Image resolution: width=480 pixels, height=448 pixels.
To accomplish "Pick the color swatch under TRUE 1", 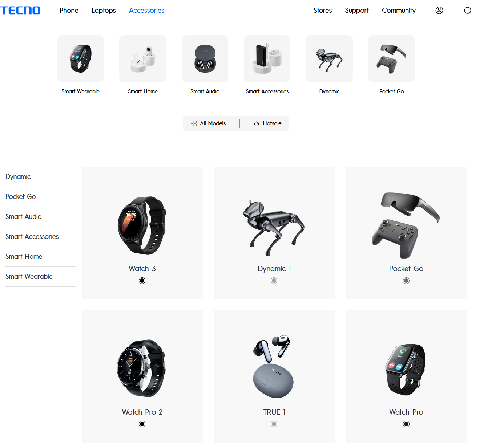I will coord(274,424).
